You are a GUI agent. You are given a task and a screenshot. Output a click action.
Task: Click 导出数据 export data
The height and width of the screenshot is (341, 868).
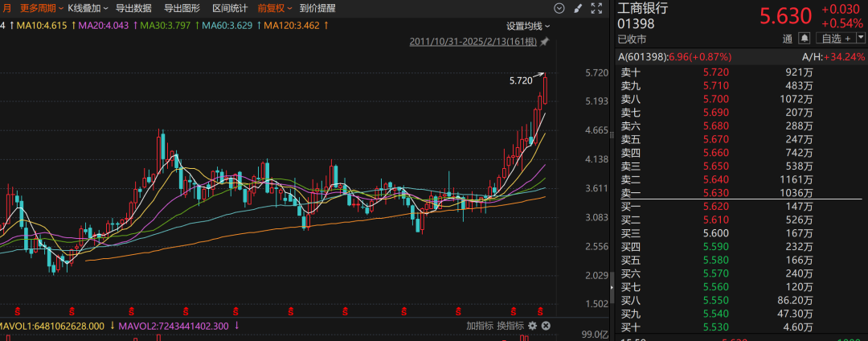(x=133, y=8)
